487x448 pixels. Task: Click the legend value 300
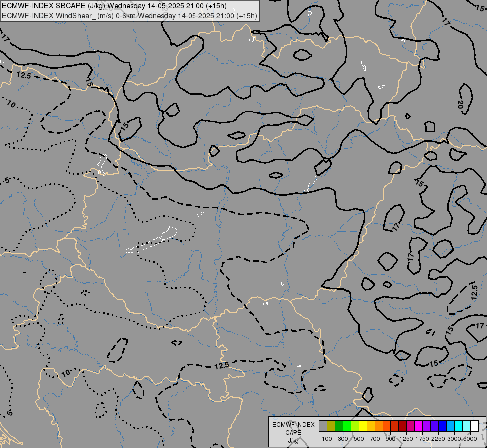(x=343, y=439)
